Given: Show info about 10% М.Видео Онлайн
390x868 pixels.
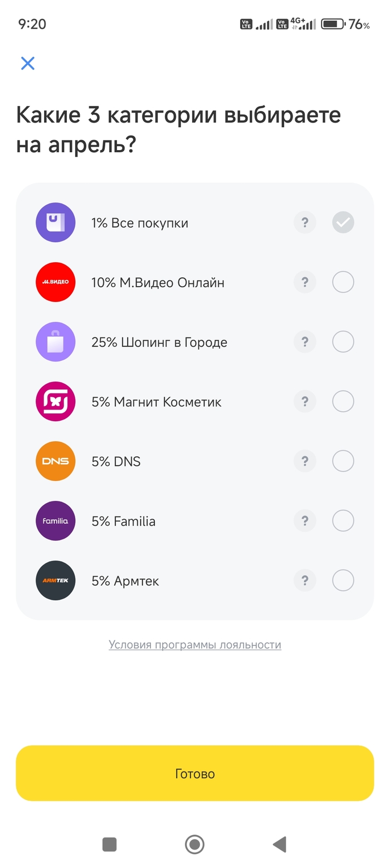Looking at the screenshot, I should pos(305,282).
